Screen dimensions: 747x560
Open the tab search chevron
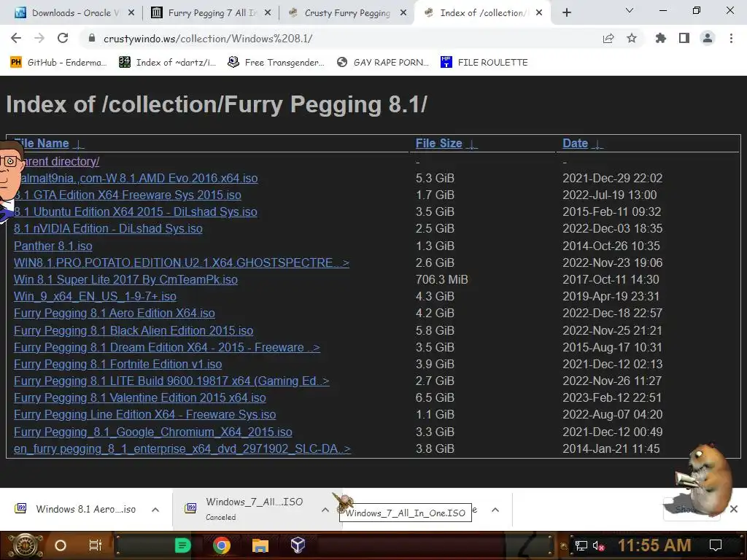point(630,10)
